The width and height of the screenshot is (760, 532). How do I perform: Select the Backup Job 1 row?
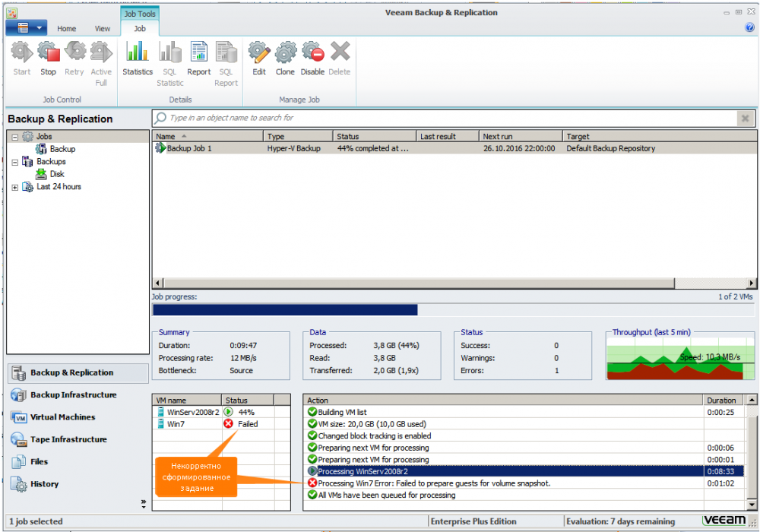[x=190, y=149]
